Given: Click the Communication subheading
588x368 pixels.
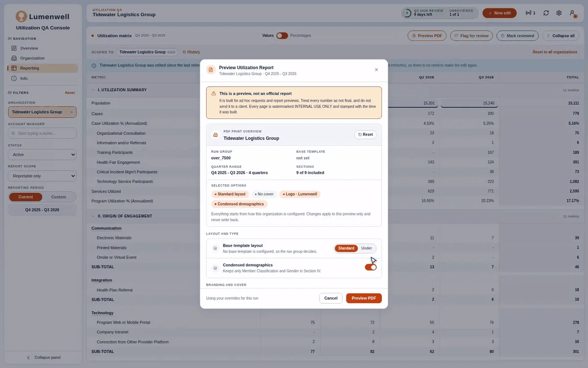Looking at the screenshot, I should coord(106,228).
